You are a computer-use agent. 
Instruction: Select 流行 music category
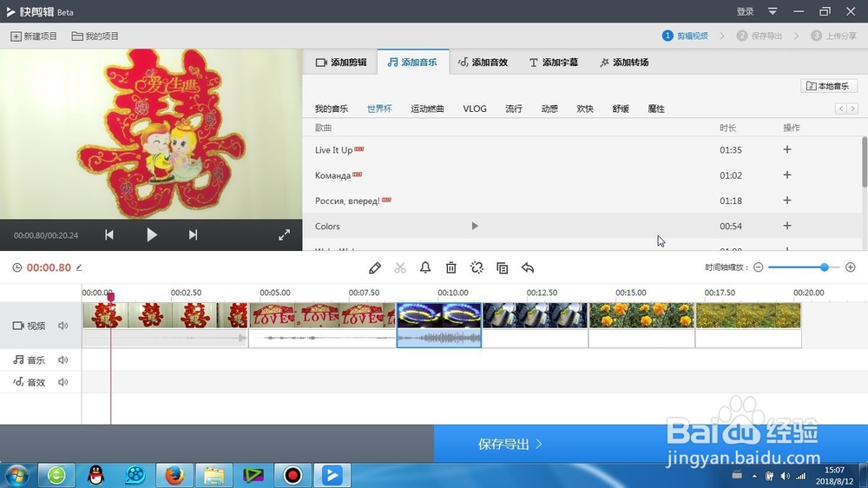pos(514,109)
